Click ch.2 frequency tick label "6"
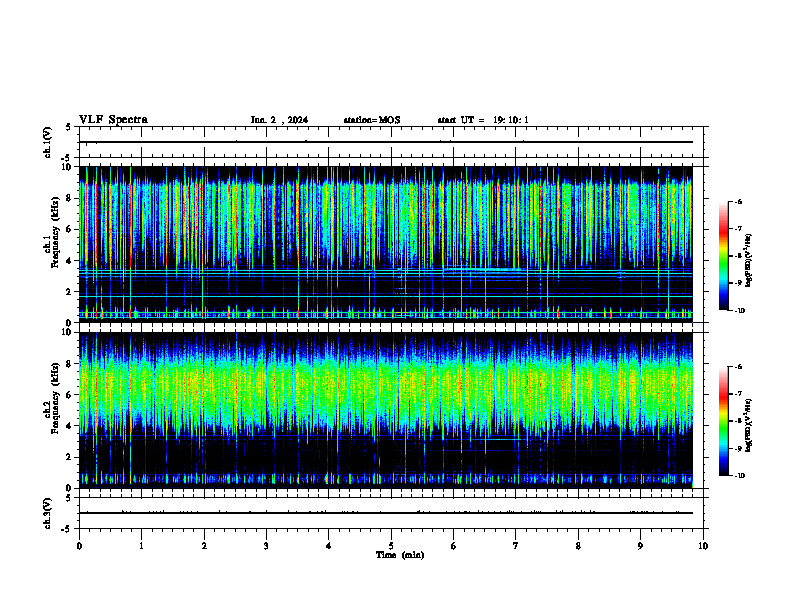792x612 pixels. click(x=69, y=395)
